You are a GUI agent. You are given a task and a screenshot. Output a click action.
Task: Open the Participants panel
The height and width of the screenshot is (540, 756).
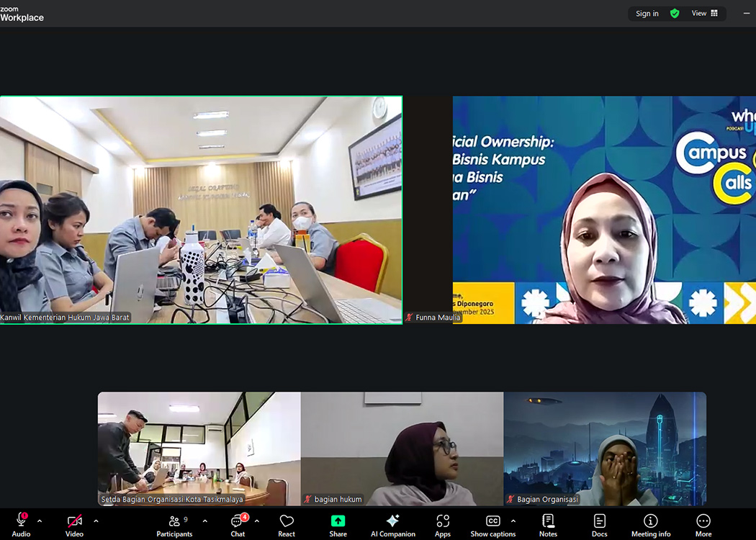(x=174, y=523)
